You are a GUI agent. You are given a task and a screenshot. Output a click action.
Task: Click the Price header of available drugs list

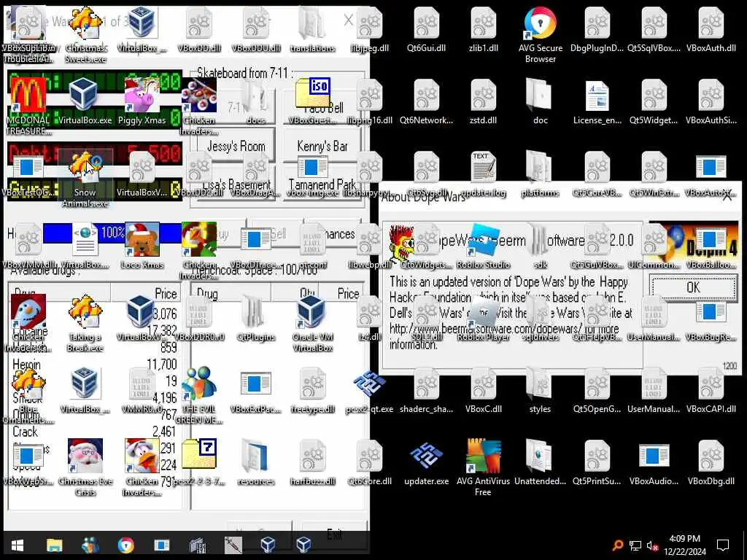coord(146,293)
